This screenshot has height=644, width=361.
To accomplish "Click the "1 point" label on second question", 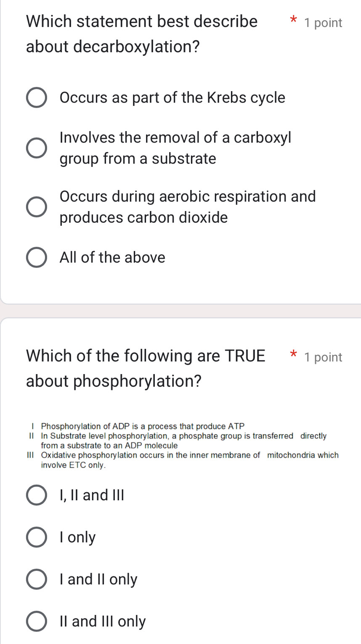I will coord(324,357).
